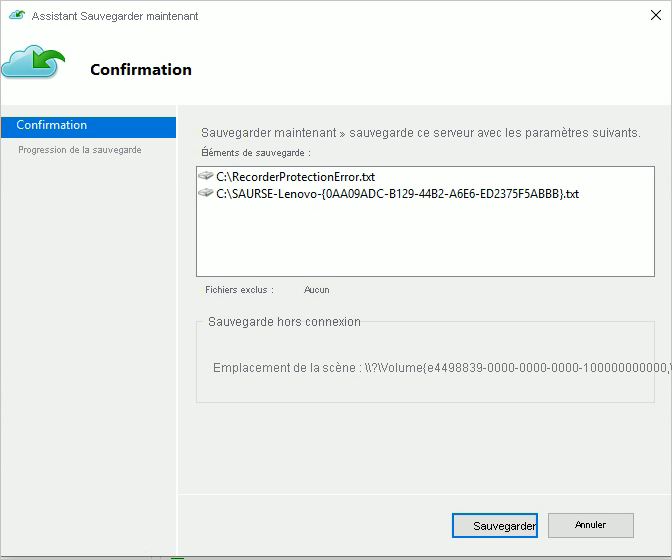Click the Aucun excluded files value
Image resolution: width=672 pixels, height=560 pixels.
click(x=317, y=290)
